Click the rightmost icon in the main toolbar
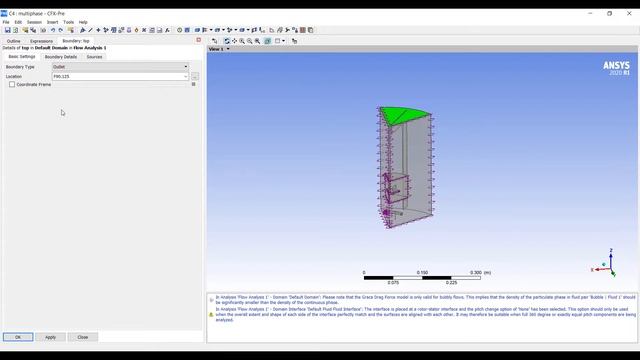This screenshot has width=640, height=360. [311, 30]
